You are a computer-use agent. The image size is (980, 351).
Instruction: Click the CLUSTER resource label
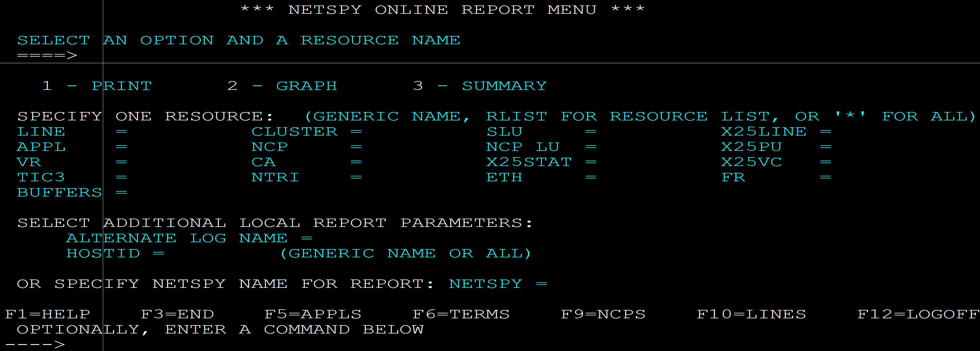coord(294,132)
